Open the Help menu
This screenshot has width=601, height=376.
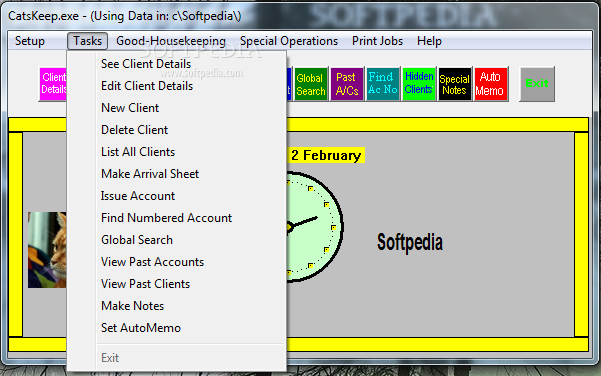pyautogui.click(x=429, y=41)
